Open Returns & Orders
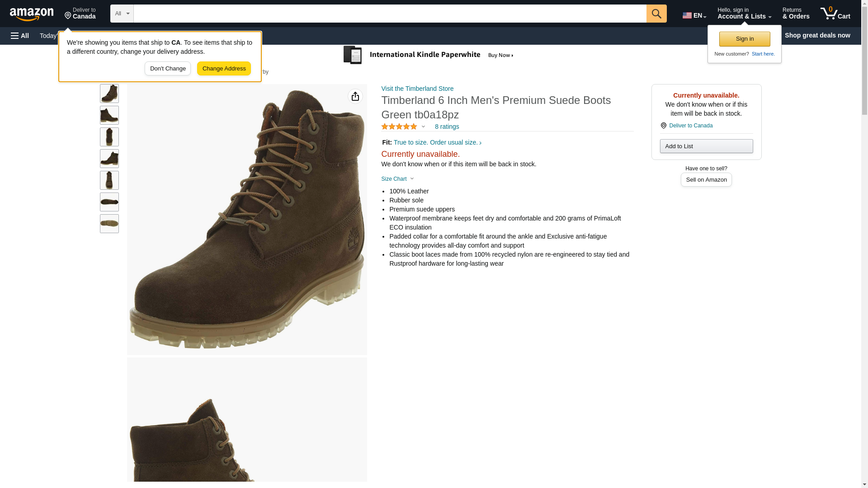This screenshot has height=488, width=868. (796, 14)
